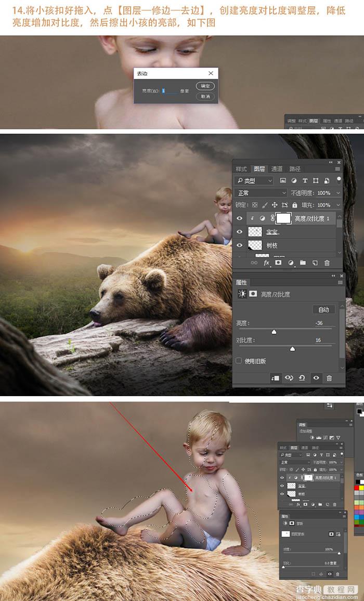Add Curves adjustment in 调整 panel

[x=326, y=438]
